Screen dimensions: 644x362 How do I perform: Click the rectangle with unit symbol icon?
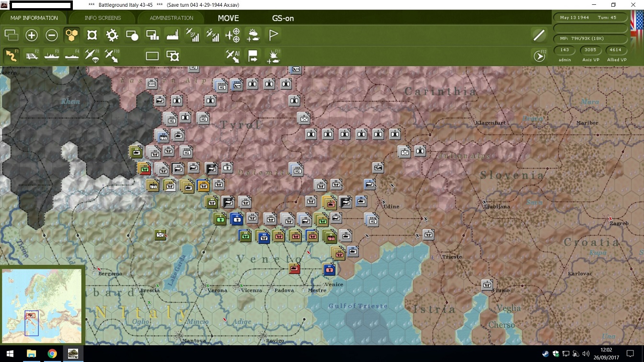coord(172,56)
